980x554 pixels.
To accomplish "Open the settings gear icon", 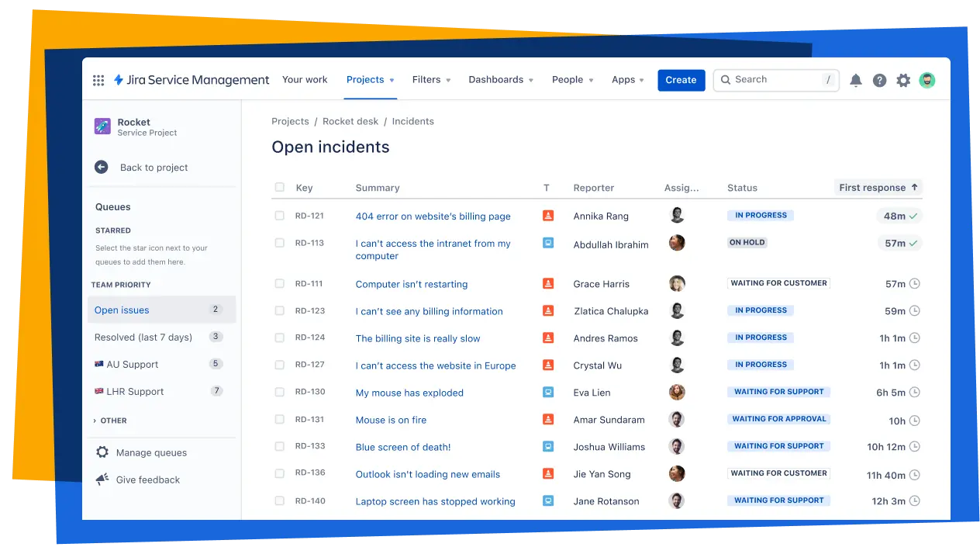I will click(903, 80).
